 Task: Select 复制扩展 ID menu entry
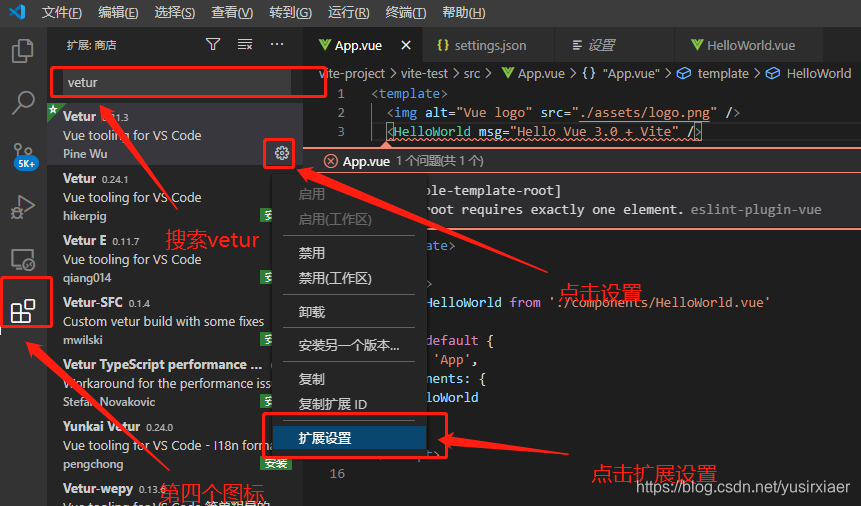click(349, 404)
